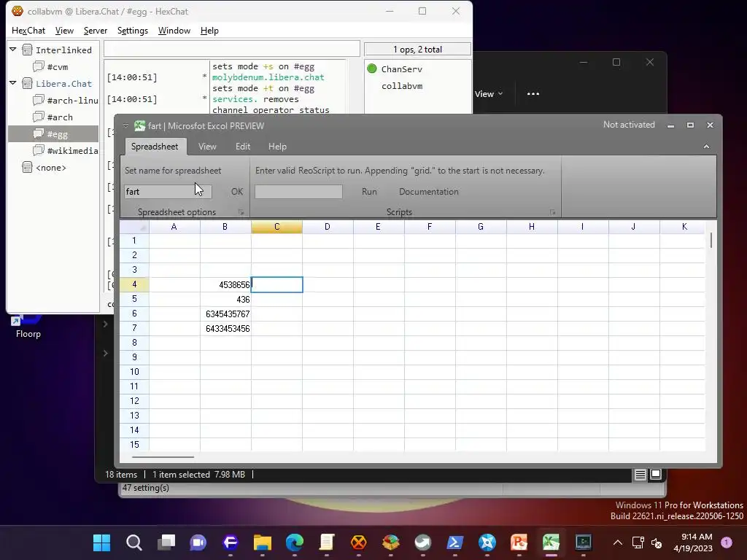The width and height of the screenshot is (747, 560).
Task: Click Not activated in the Excol title bar
Action: [629, 125]
